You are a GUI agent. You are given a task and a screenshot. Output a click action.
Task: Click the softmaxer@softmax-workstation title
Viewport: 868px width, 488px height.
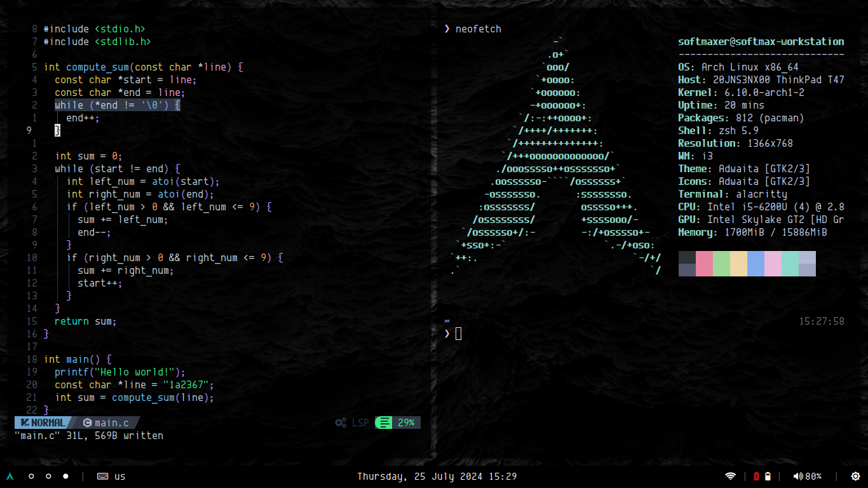click(x=761, y=41)
